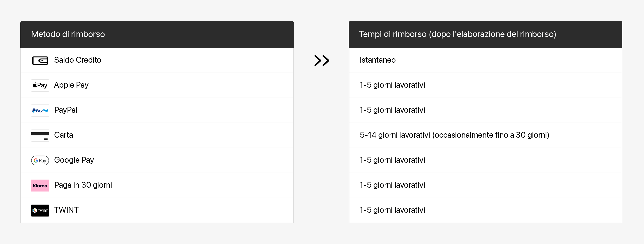Click the black credit card icon

[x=40, y=135]
